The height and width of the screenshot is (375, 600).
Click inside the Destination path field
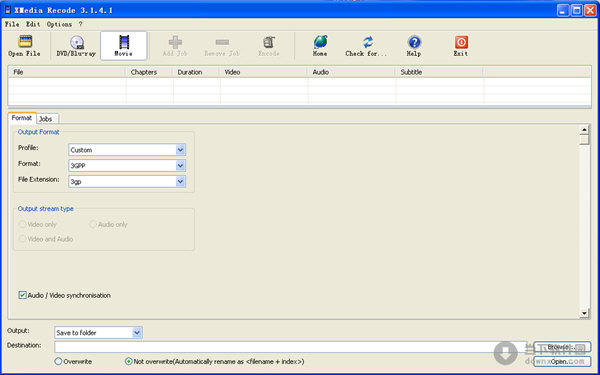click(x=293, y=347)
